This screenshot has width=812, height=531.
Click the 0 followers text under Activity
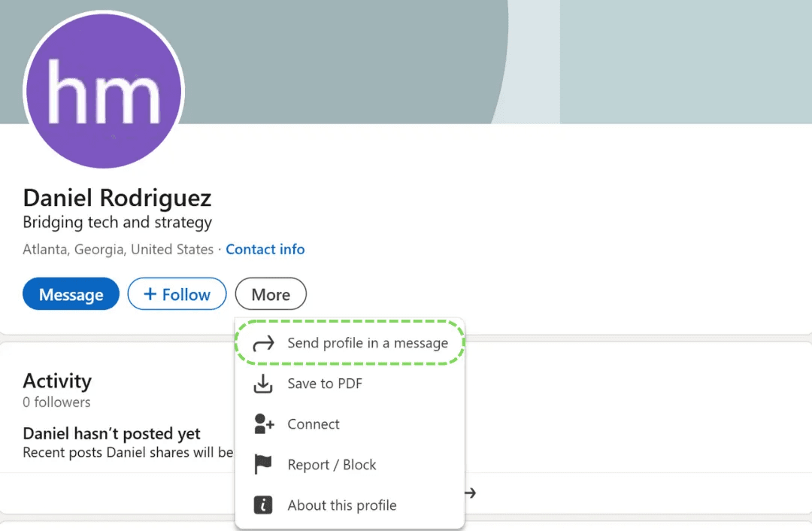point(56,402)
